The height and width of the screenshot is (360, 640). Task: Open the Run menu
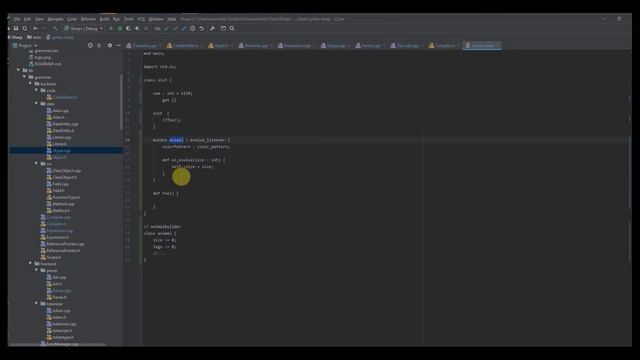tap(116, 19)
